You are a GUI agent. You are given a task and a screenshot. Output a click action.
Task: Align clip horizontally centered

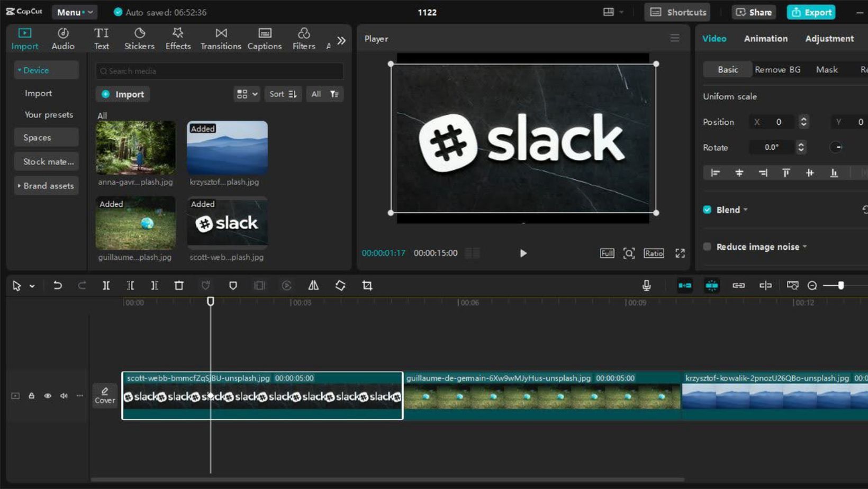coord(739,173)
